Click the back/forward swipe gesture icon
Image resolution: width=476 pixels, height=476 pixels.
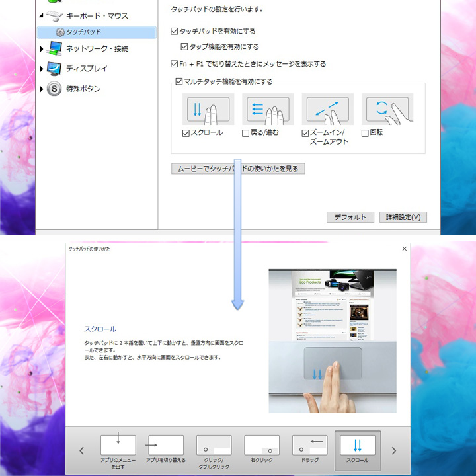268,109
